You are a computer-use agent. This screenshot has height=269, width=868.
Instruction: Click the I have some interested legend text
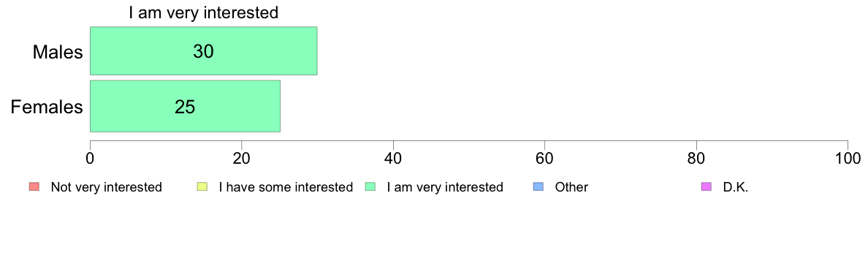(286, 187)
